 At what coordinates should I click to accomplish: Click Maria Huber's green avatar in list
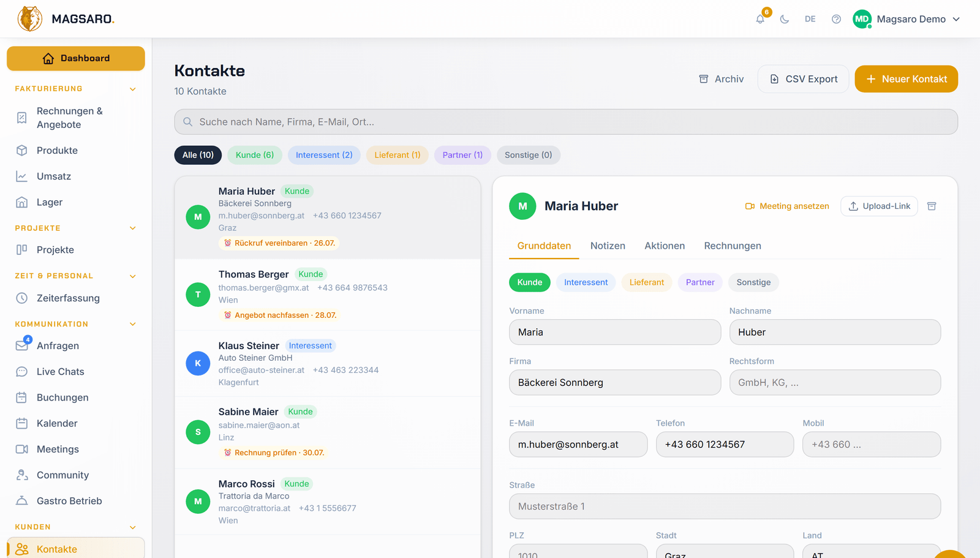(x=198, y=217)
